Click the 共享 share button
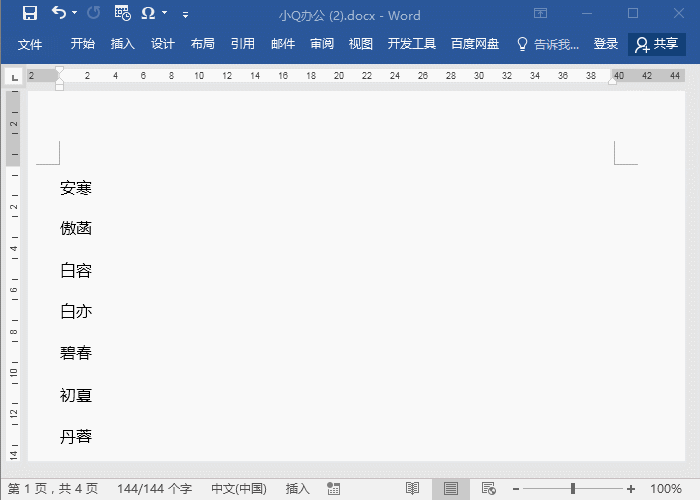Image resolution: width=700 pixels, height=500 pixels. [x=657, y=44]
